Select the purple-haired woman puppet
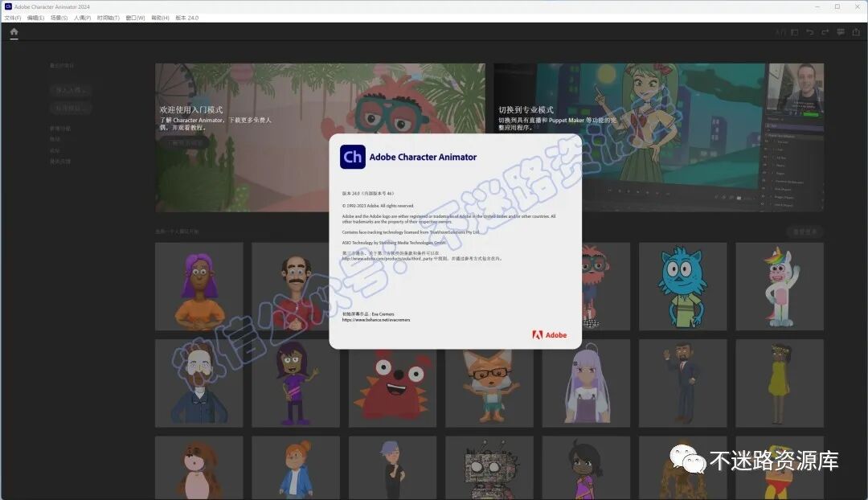The image size is (868, 500). 199,286
